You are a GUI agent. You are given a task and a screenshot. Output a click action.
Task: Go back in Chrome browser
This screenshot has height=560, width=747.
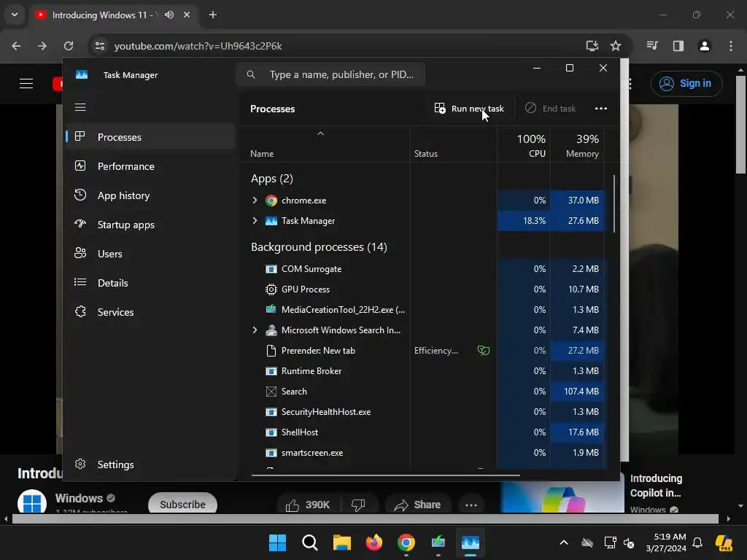[x=16, y=46]
